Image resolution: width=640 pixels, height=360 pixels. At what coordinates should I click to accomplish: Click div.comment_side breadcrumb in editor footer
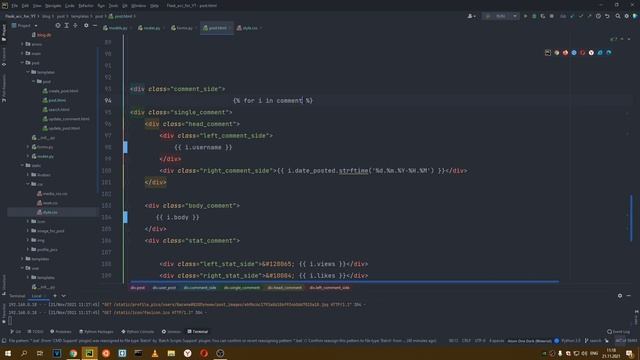point(200,288)
